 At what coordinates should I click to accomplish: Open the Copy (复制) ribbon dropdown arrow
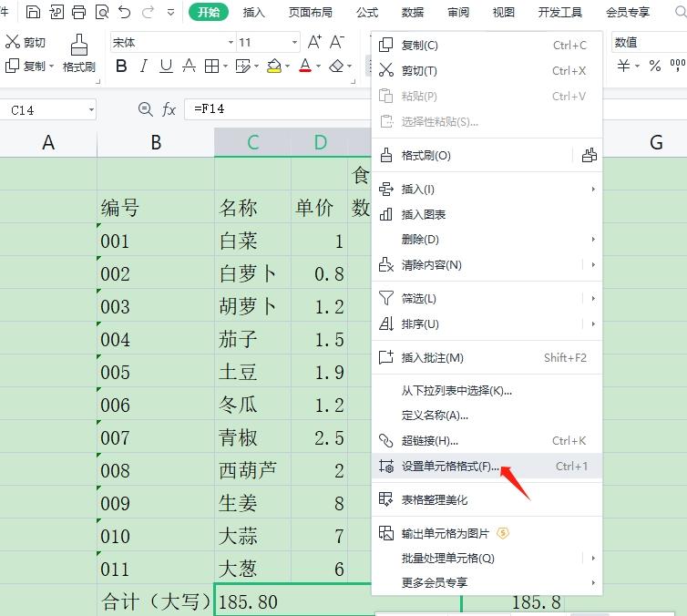pyautogui.click(x=51, y=67)
